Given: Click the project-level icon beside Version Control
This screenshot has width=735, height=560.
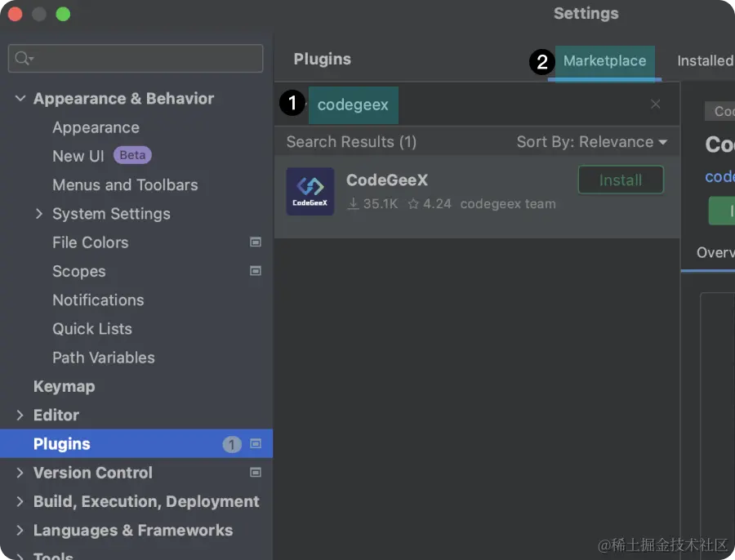Looking at the screenshot, I should click(x=256, y=473).
